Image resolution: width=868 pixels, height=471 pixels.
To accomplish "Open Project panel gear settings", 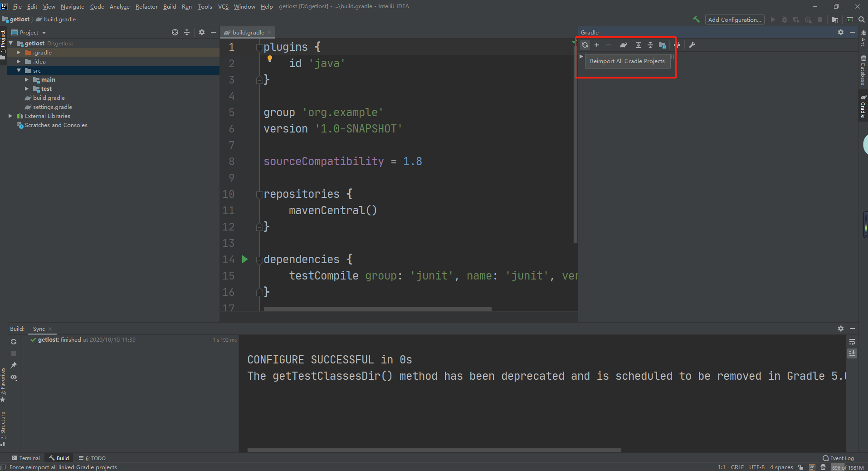I will tap(202, 32).
